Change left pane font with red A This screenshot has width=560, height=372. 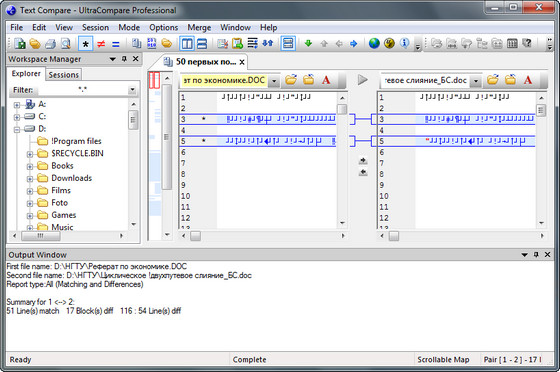click(x=326, y=80)
